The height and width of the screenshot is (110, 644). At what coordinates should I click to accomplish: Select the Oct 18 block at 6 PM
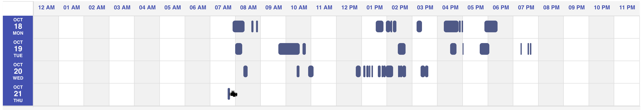click(x=491, y=26)
